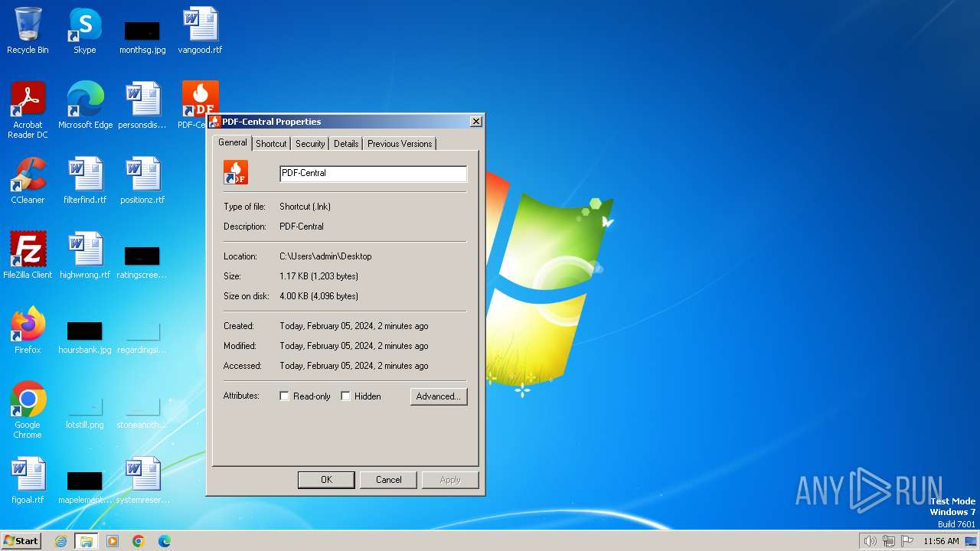Screen dimensions: 980x551
Task: Select the filterfind.rtf document icon
Action: pyautogui.click(x=85, y=181)
